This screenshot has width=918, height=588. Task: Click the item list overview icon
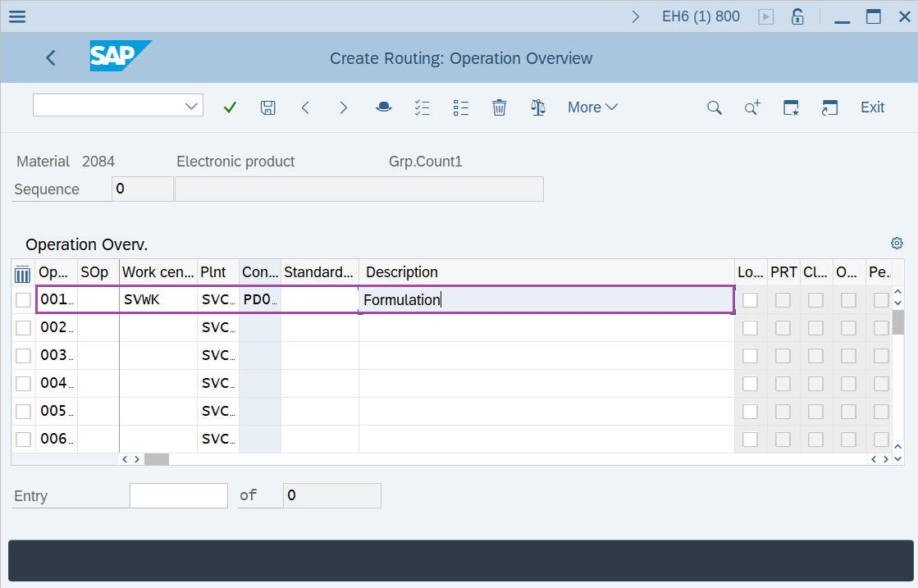(x=460, y=107)
